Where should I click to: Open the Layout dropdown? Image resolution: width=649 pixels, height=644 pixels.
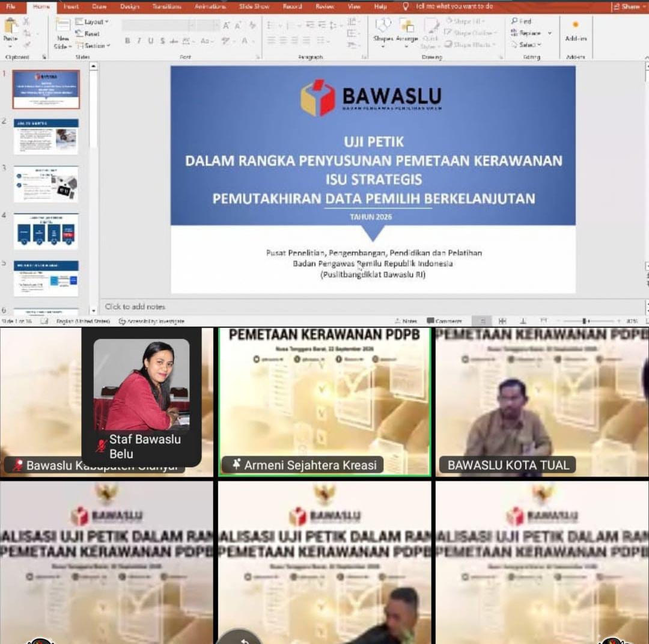click(92, 22)
